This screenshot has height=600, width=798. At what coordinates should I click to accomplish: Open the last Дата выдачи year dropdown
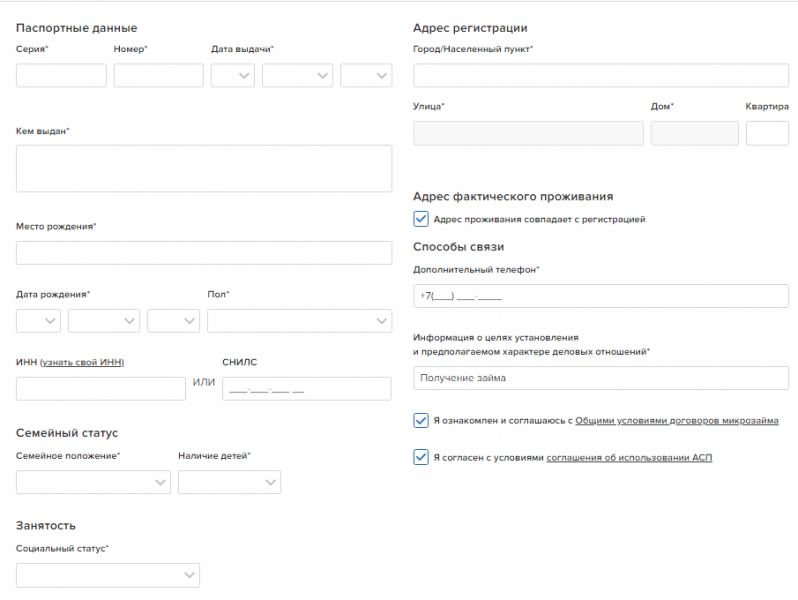point(366,76)
